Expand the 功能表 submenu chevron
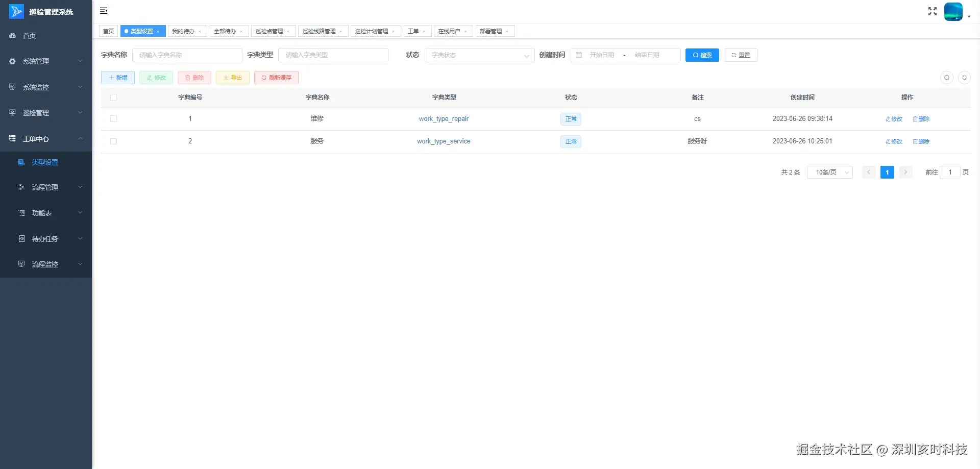Image resolution: width=980 pixels, height=469 pixels. [x=80, y=213]
